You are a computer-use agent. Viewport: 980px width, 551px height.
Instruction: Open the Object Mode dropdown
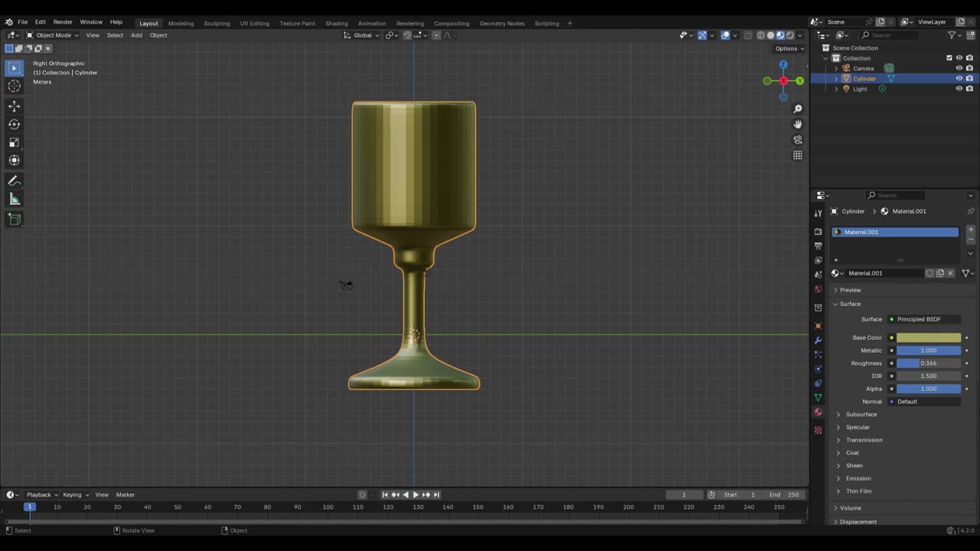(x=52, y=35)
